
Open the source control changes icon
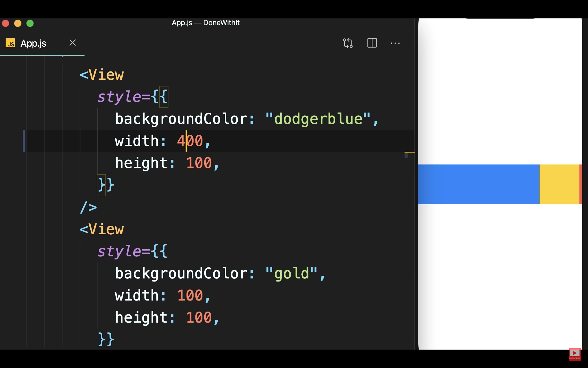[x=348, y=43]
